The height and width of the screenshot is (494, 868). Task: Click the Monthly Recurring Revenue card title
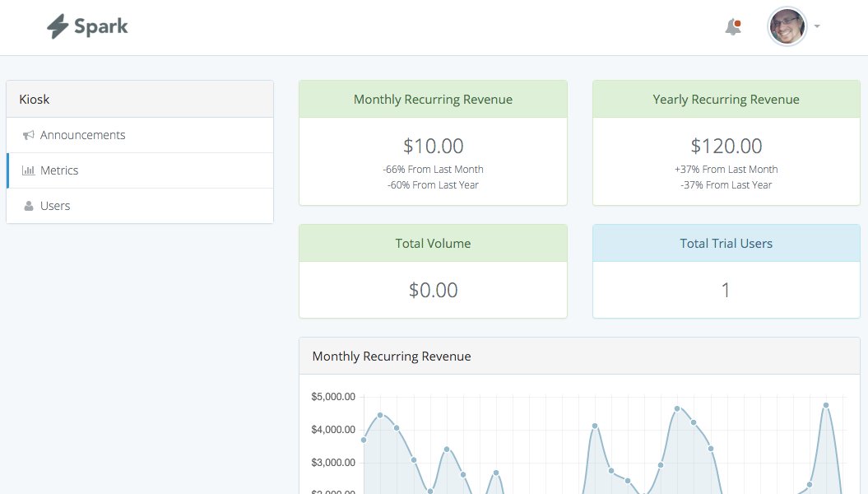click(433, 99)
